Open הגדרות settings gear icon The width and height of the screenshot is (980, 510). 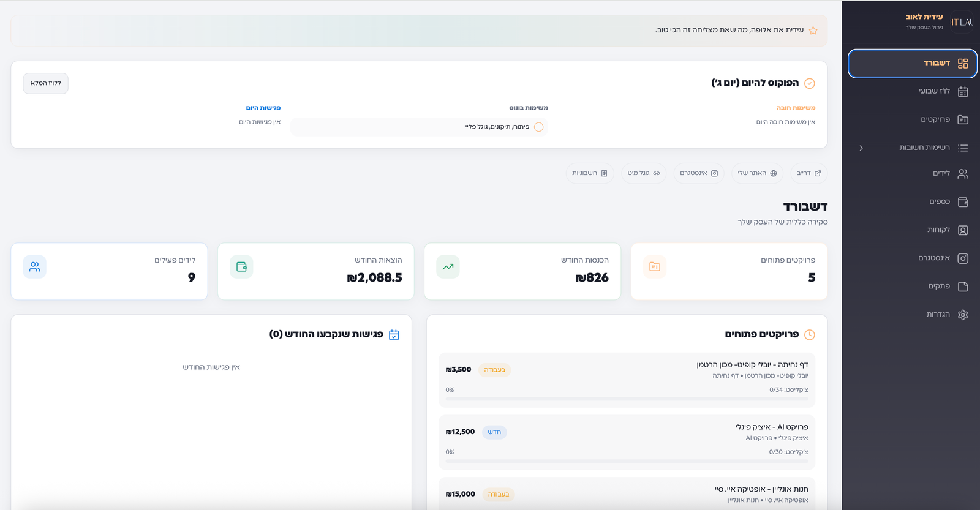[x=963, y=315]
